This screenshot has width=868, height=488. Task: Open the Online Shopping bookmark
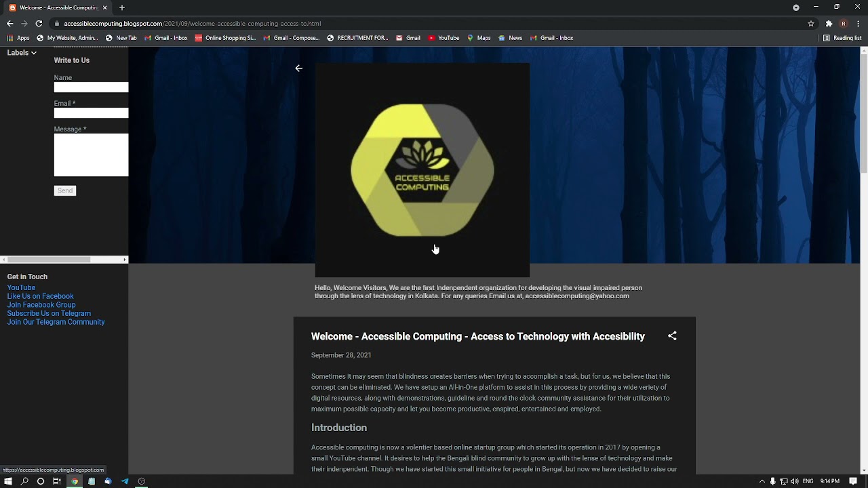tap(224, 38)
